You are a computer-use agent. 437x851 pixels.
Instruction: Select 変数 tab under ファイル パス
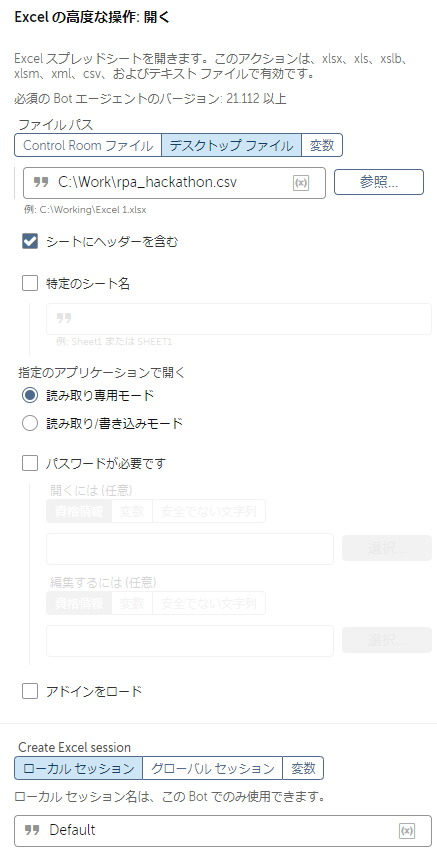(x=322, y=145)
